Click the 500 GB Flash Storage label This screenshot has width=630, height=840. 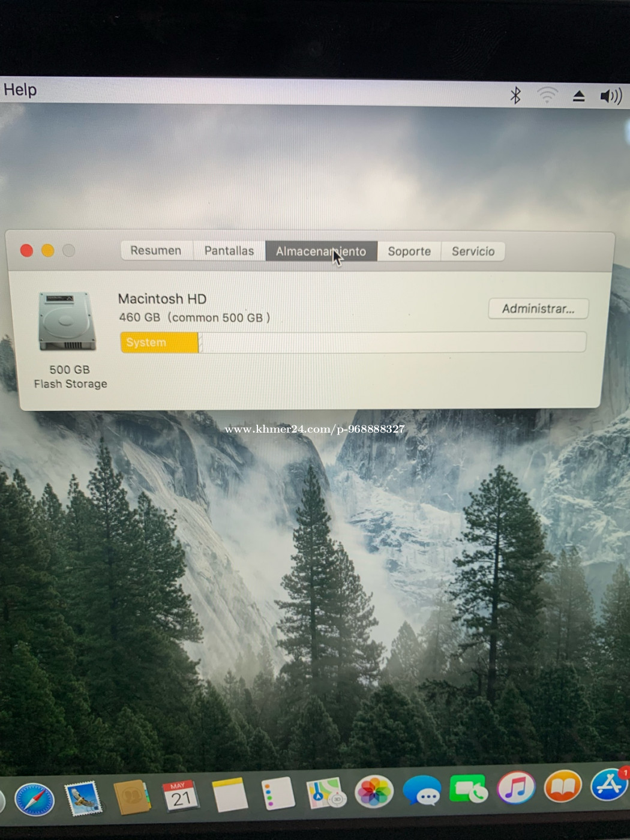point(70,377)
